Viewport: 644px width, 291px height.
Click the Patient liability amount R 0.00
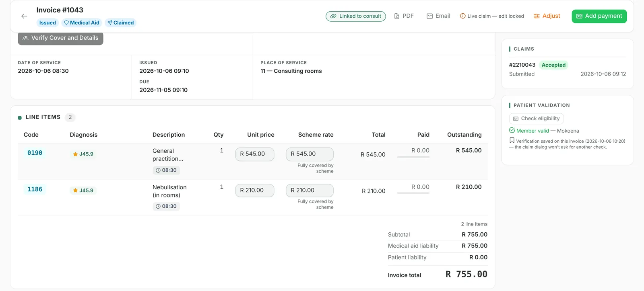coord(479,258)
